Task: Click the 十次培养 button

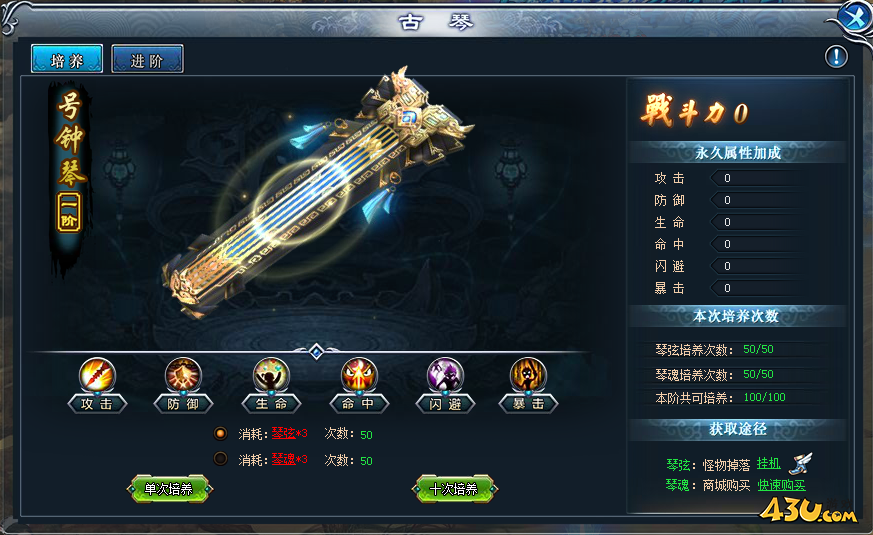Action: [454, 489]
